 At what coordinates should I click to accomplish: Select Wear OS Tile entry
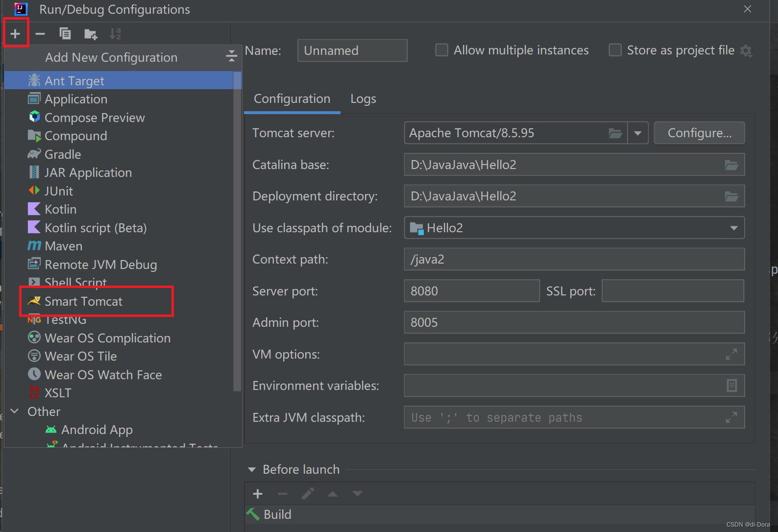pos(119,356)
